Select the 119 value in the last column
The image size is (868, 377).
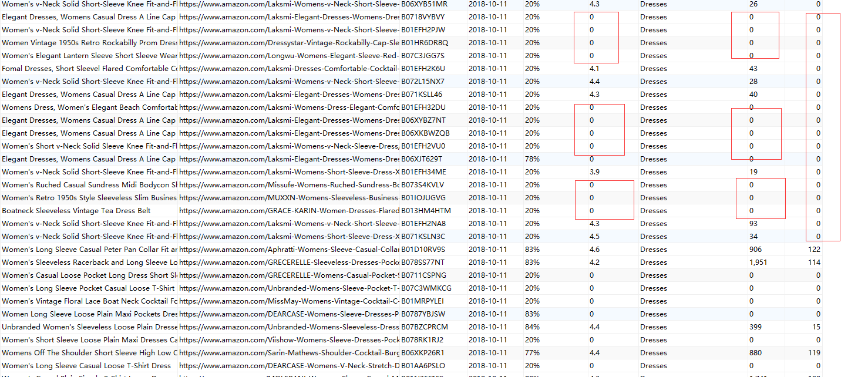[x=814, y=352]
